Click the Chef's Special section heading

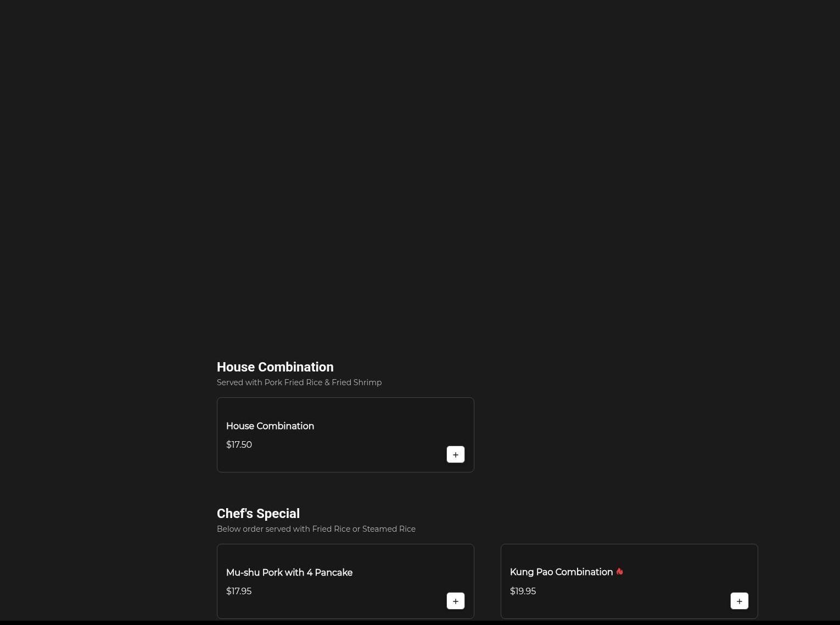258,514
